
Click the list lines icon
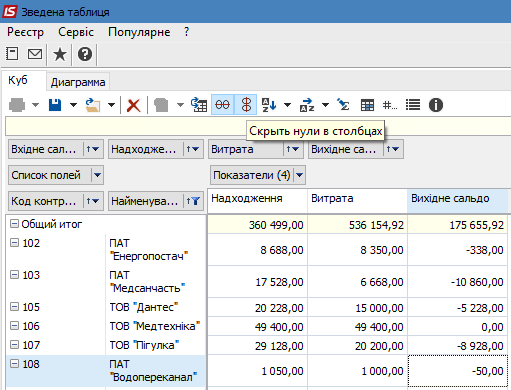coord(413,105)
